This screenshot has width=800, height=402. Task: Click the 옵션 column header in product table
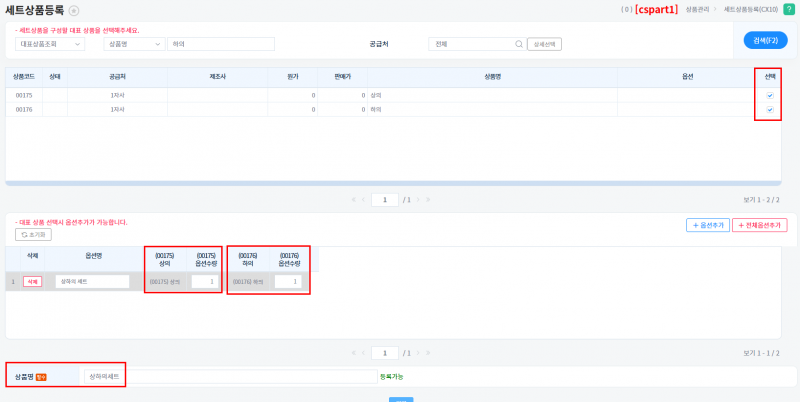point(687,77)
